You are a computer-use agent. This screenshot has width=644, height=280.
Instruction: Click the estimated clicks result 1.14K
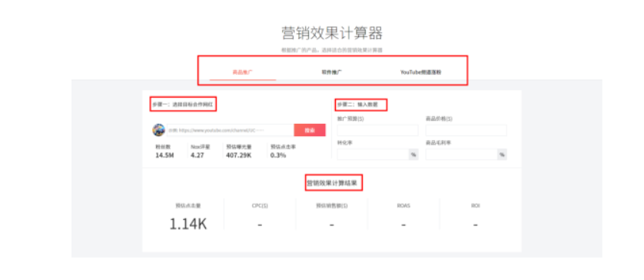(x=188, y=224)
